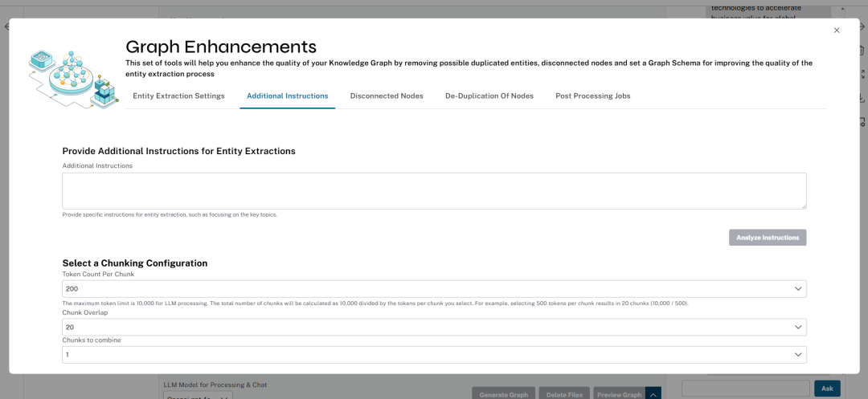Click the download icon at right edge
Viewport: 868px width, 399px height.
coord(862,98)
